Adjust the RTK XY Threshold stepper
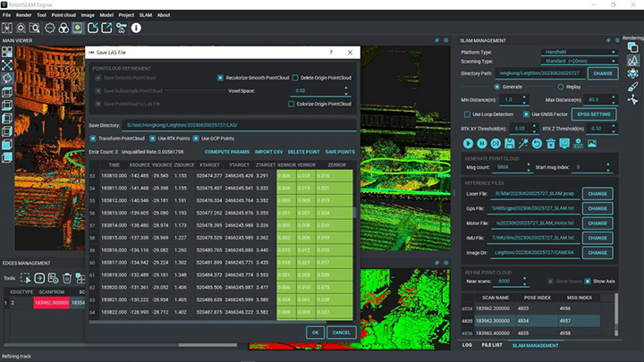The width and height of the screenshot is (644, 362). click(534, 129)
